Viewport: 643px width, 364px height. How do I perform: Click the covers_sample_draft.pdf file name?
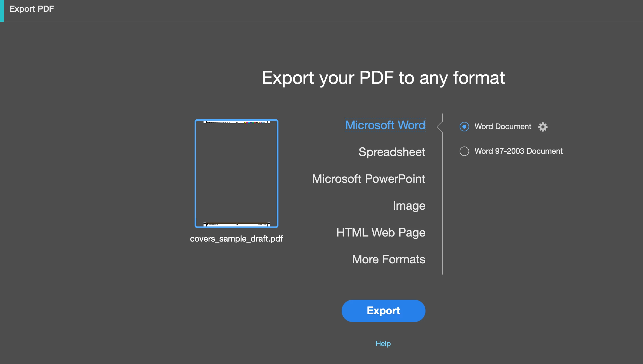tap(236, 239)
